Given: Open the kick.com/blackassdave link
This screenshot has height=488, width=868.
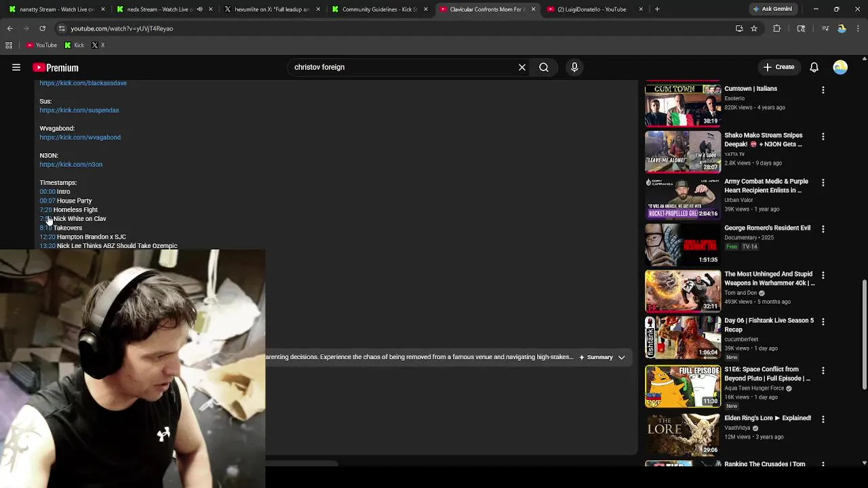Looking at the screenshot, I should [x=83, y=83].
